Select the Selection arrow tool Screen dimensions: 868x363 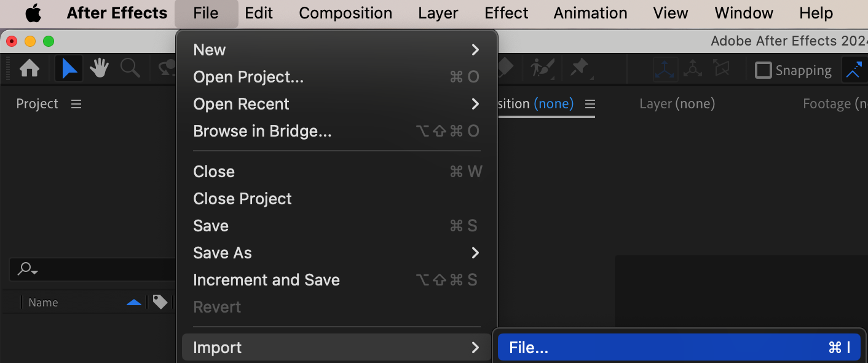point(69,68)
